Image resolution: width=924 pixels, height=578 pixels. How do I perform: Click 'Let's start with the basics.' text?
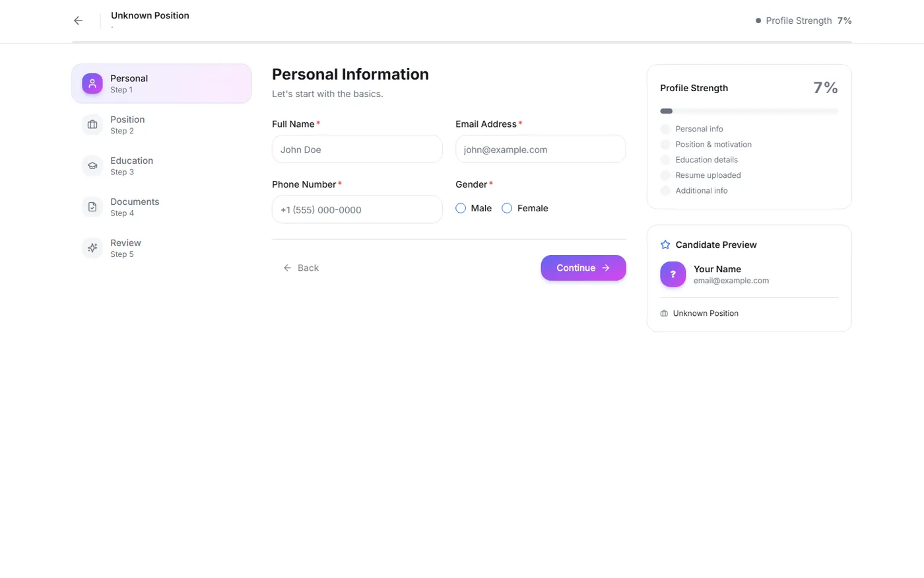(327, 94)
